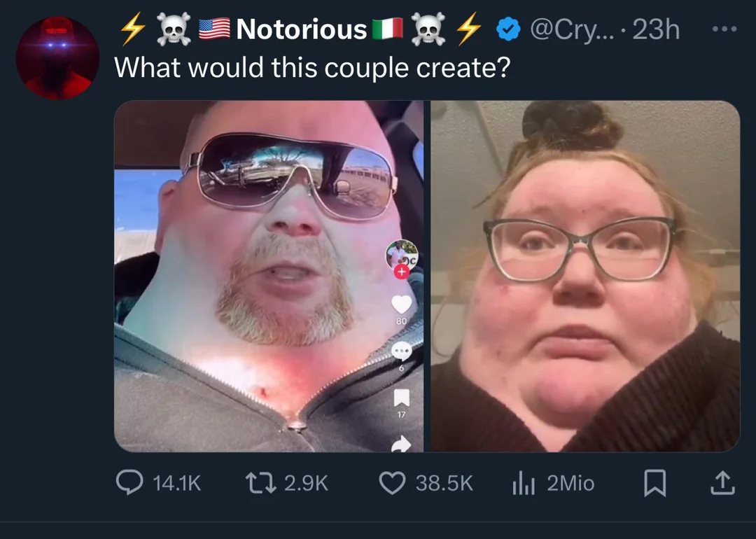Open the three-dot more options menu
Screen dimensions: 756x539
724,29
